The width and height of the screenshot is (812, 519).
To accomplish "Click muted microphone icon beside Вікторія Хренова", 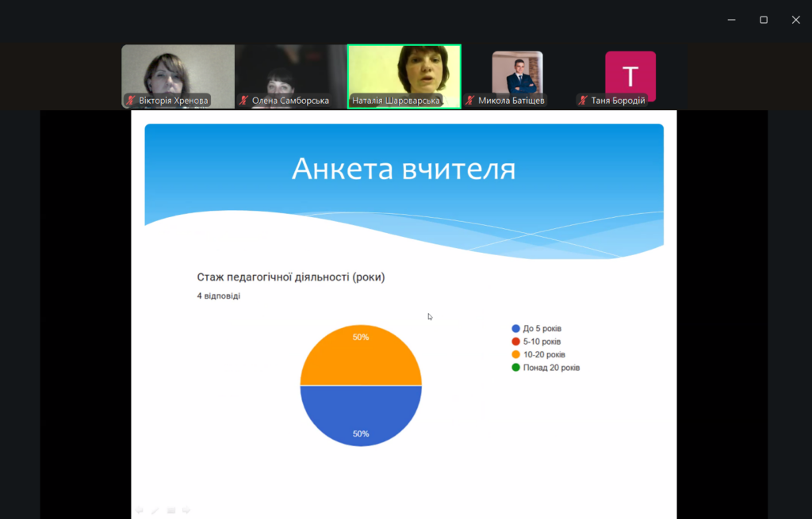I will (x=131, y=101).
